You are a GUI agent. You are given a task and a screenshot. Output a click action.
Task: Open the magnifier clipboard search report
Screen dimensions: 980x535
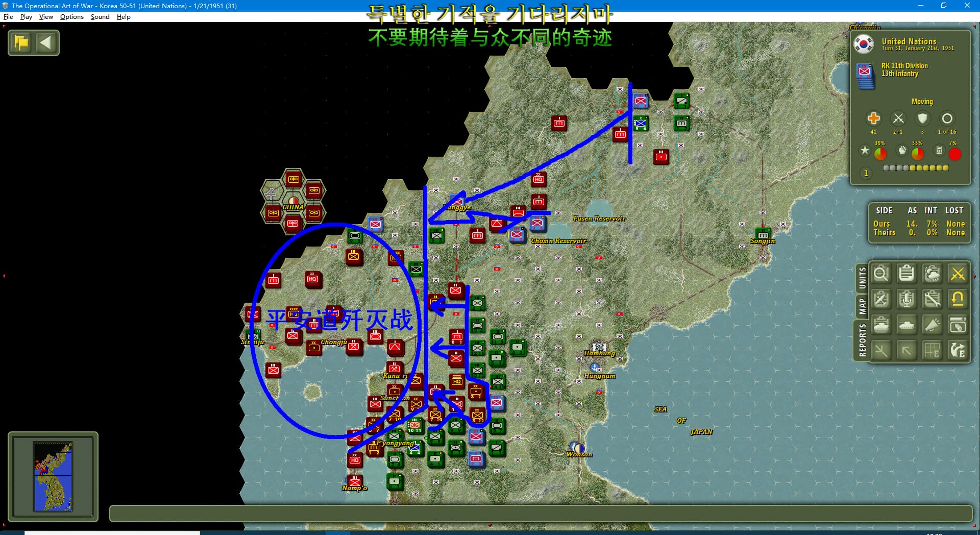(881, 274)
